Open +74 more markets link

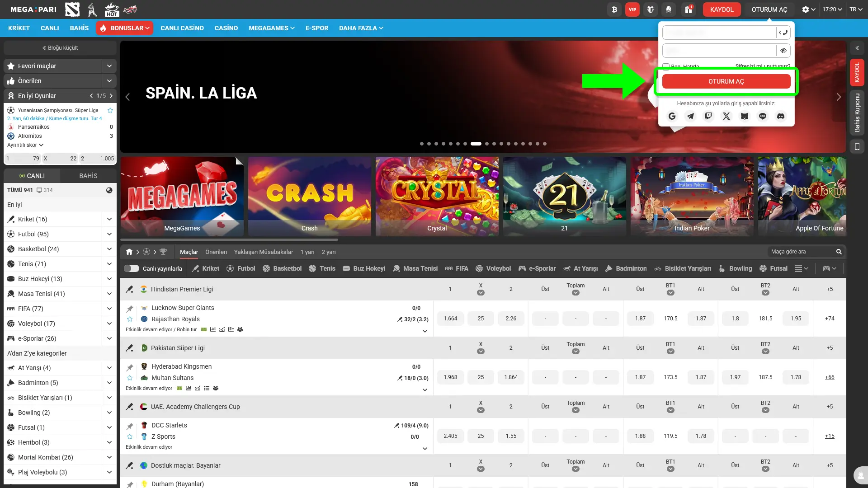coord(830,319)
